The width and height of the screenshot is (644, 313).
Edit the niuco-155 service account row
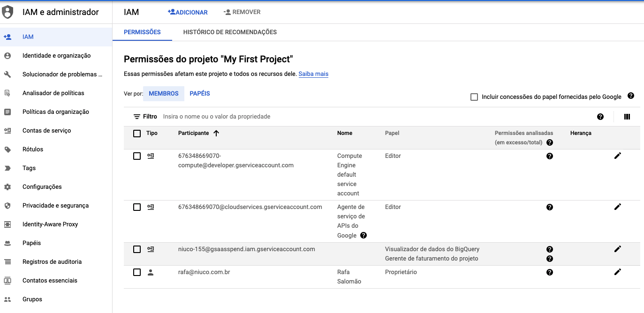618,249
